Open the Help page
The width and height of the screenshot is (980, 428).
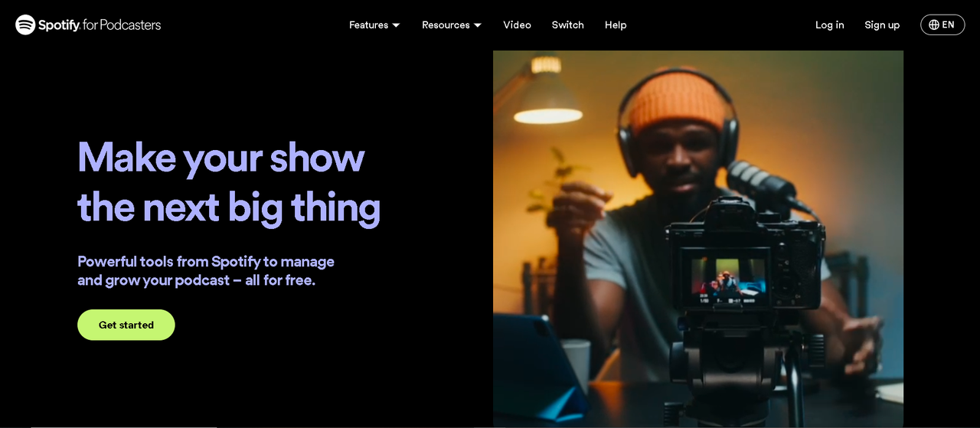(x=616, y=25)
